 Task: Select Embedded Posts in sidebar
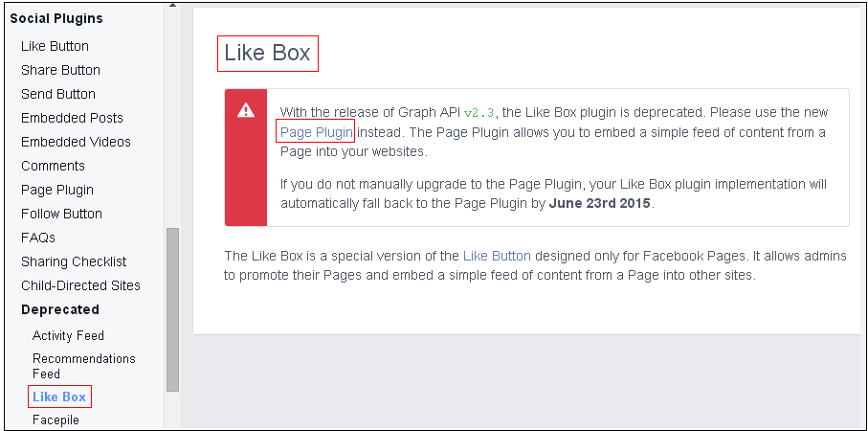(72, 118)
